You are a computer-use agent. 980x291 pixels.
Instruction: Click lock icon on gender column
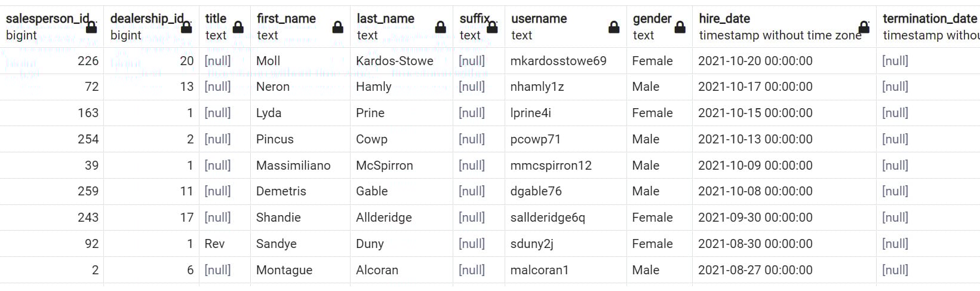[x=680, y=27]
